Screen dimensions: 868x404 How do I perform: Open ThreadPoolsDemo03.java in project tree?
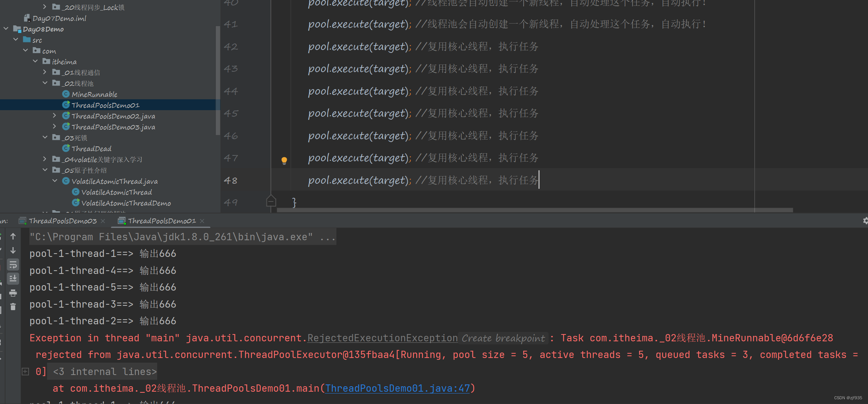(113, 127)
